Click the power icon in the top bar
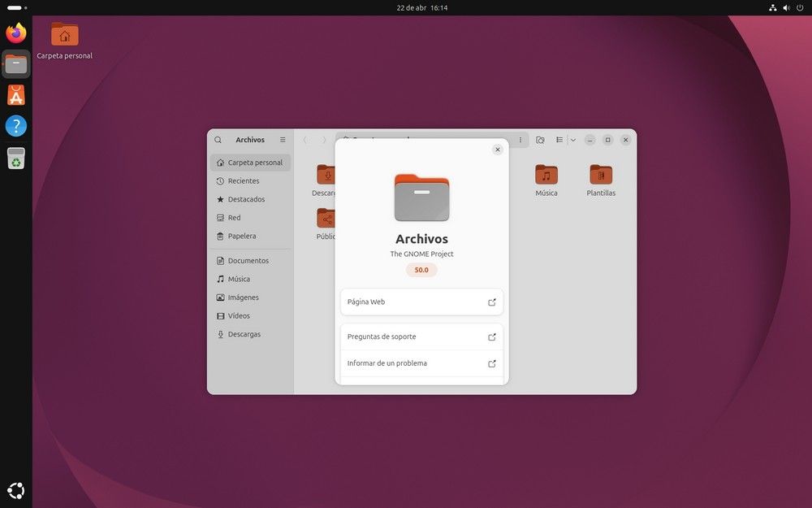The width and height of the screenshot is (812, 508). 800,8
